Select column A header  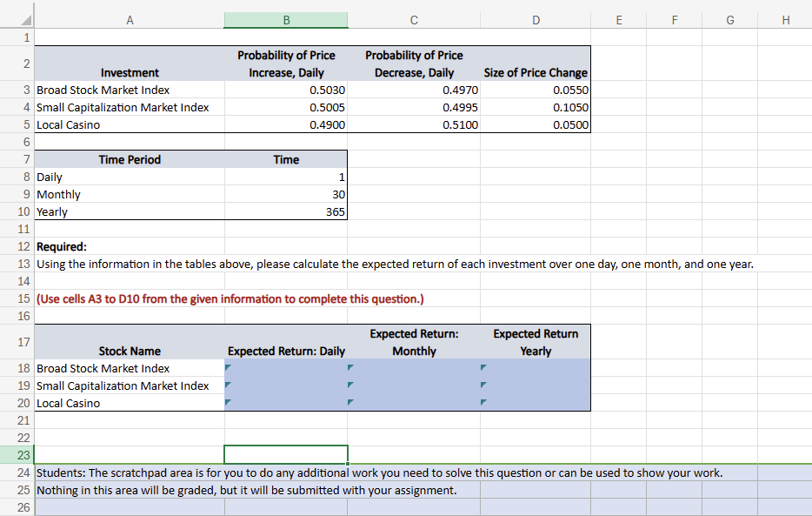tap(130, 20)
